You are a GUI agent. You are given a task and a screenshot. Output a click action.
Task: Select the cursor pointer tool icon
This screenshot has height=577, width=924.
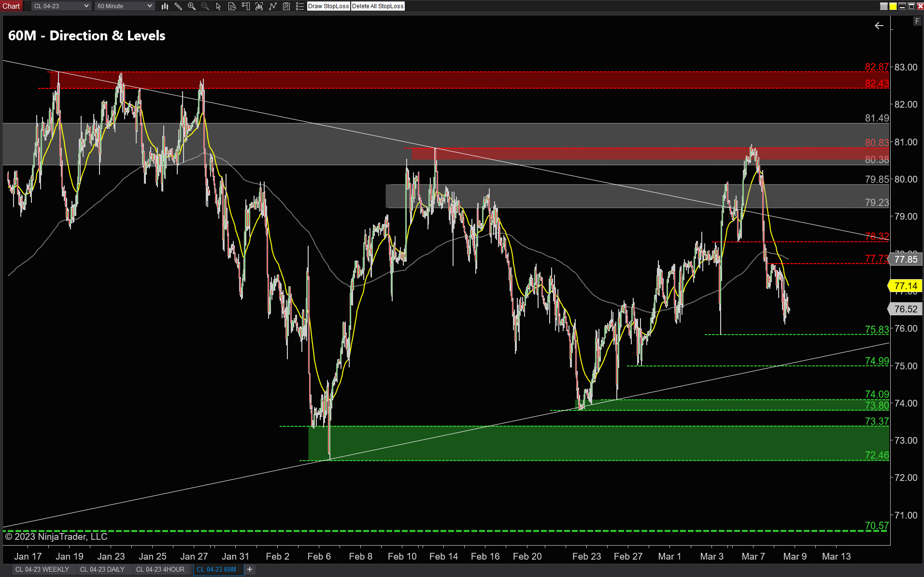218,6
